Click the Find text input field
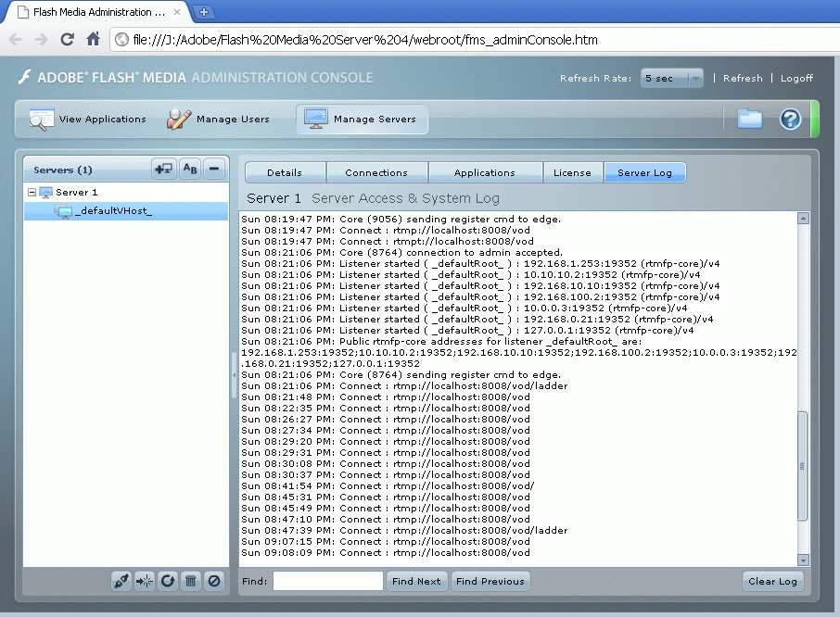Image resolution: width=840 pixels, height=617 pixels. point(328,581)
